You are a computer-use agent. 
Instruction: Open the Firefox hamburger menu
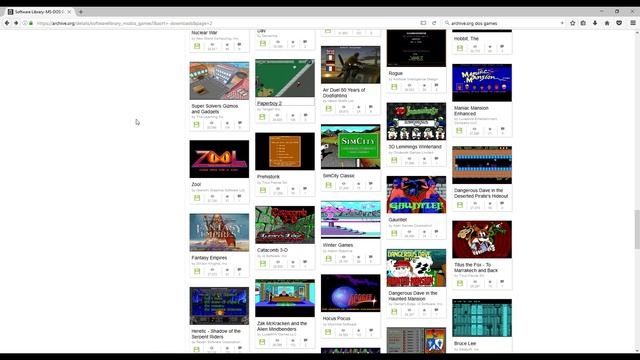point(633,23)
